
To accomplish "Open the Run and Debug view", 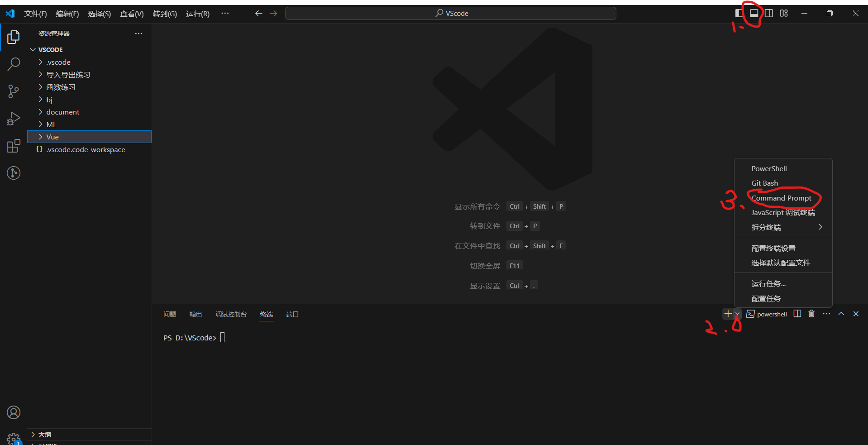I will [14, 119].
